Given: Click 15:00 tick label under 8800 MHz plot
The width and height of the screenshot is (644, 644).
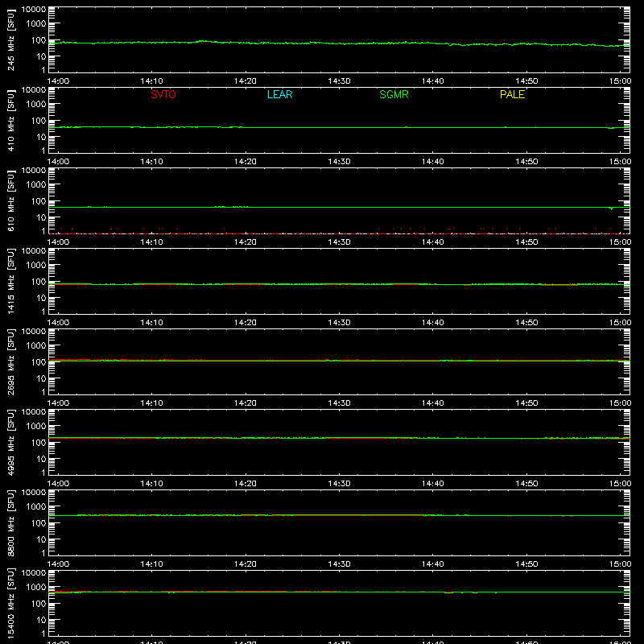Looking at the screenshot, I should (620, 564).
